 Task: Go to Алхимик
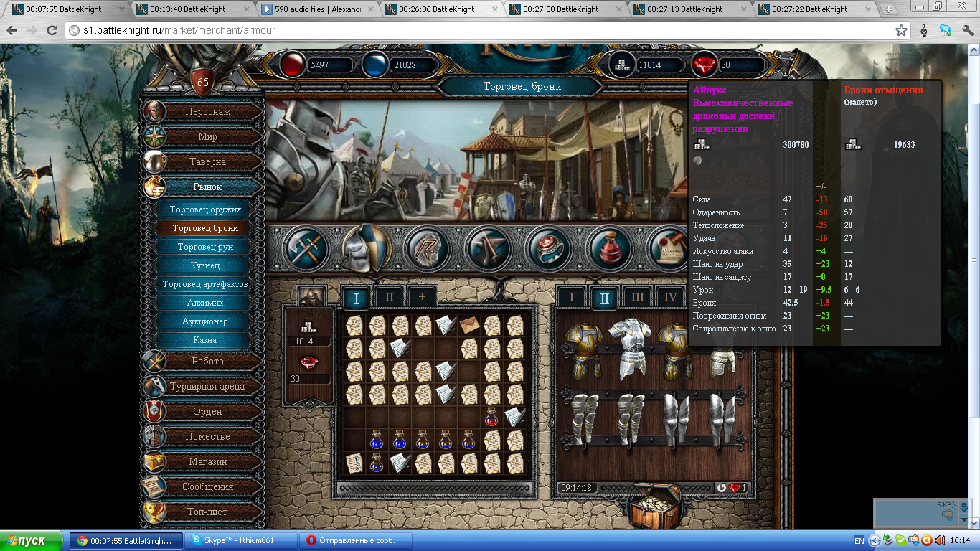[205, 303]
